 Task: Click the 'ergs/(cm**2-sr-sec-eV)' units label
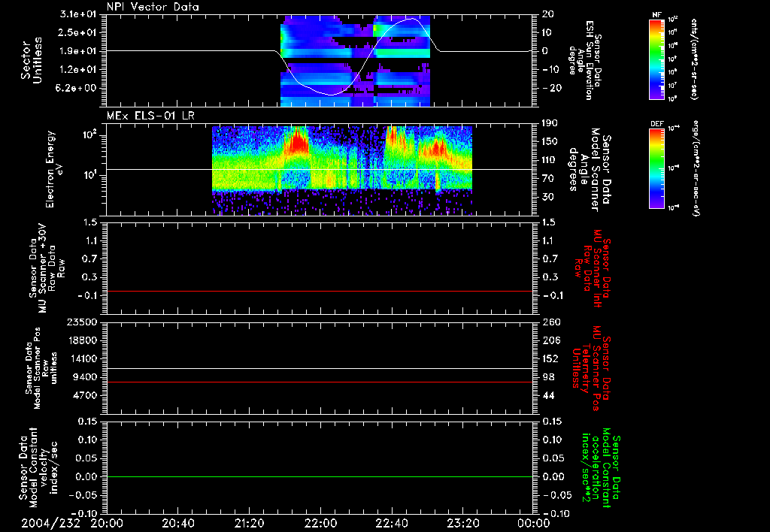pyautogui.click(x=696, y=168)
